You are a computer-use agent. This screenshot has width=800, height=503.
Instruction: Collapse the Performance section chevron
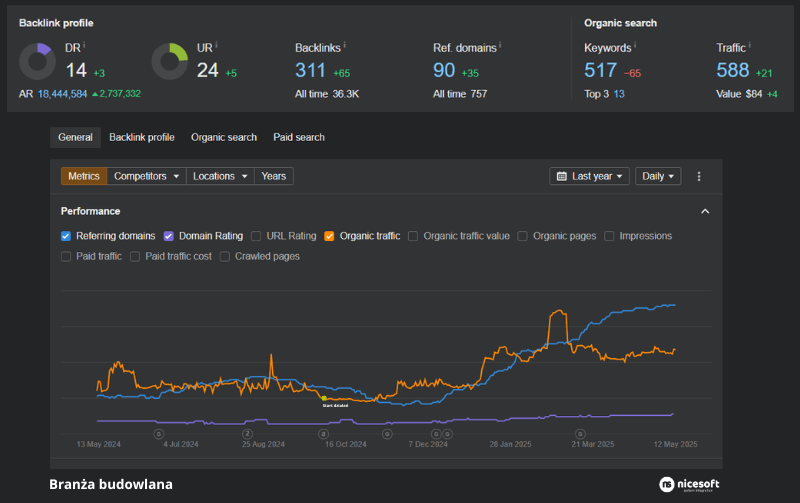[x=705, y=211]
